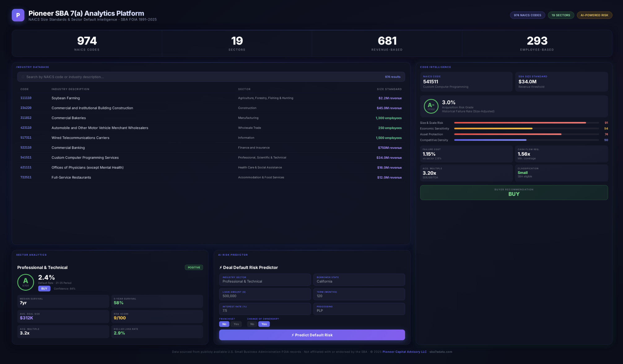623x364 pixels.
Task: Open the Processing PLP dropdown
Action: click(359, 309)
